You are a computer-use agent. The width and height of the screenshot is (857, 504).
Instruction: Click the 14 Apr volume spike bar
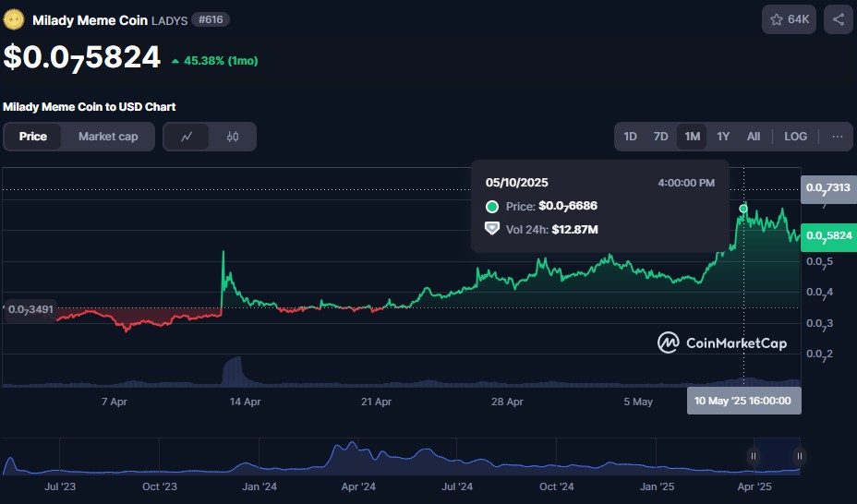coord(233,371)
